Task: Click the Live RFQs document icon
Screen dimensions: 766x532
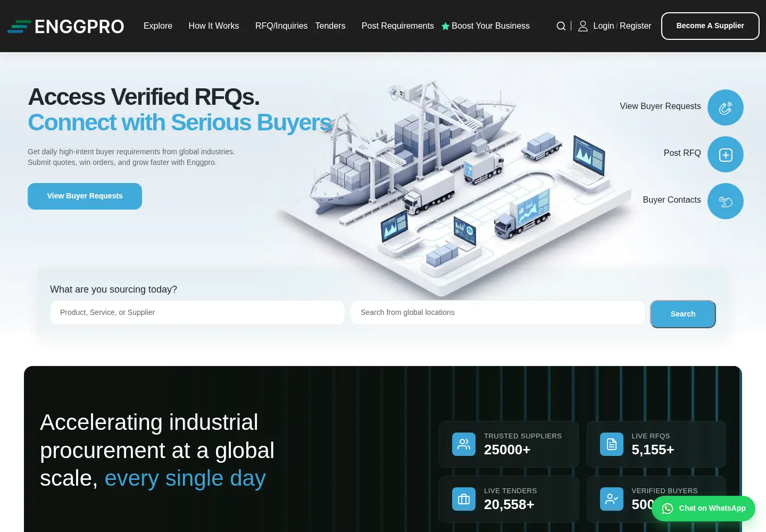Action: (x=612, y=444)
